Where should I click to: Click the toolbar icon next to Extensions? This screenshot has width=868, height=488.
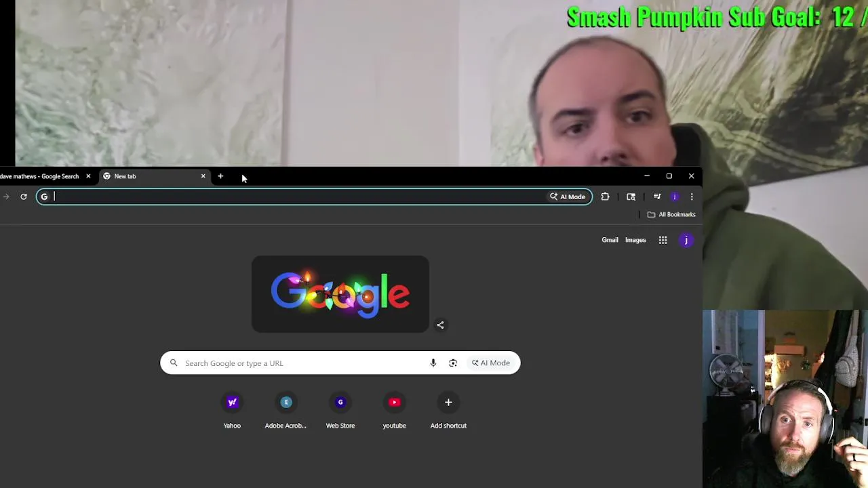point(631,197)
